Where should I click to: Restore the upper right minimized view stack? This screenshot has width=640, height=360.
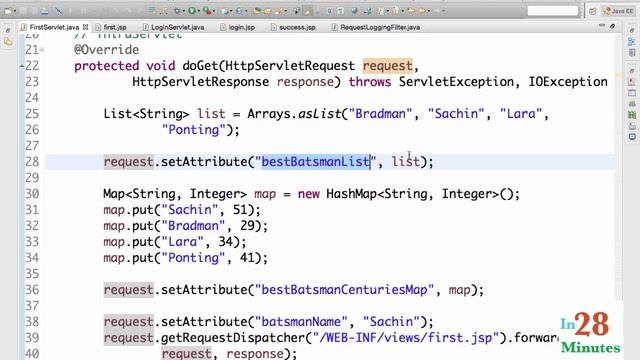coord(632,31)
